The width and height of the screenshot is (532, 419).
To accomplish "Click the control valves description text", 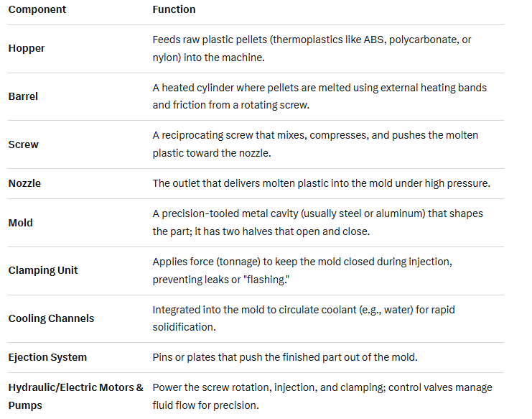I will click(x=322, y=396).
